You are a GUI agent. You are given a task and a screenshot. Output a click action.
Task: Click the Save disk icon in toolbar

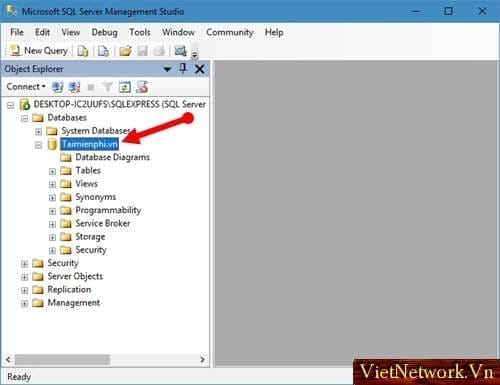(x=142, y=51)
